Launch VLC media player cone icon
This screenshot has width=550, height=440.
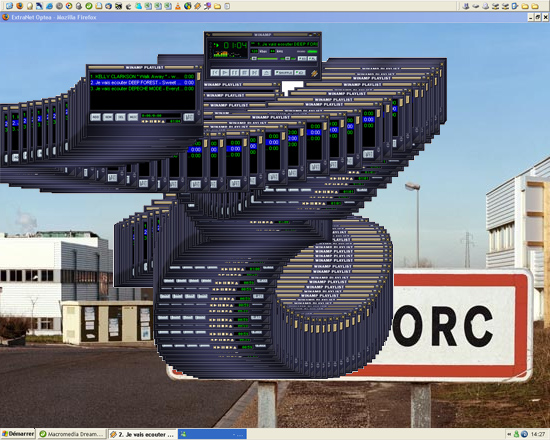click(178, 6)
